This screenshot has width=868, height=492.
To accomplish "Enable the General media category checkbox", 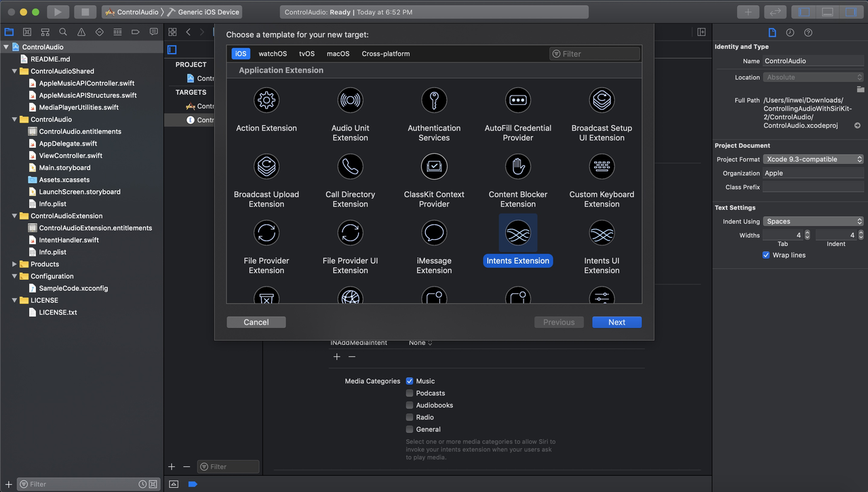I will tap(410, 429).
